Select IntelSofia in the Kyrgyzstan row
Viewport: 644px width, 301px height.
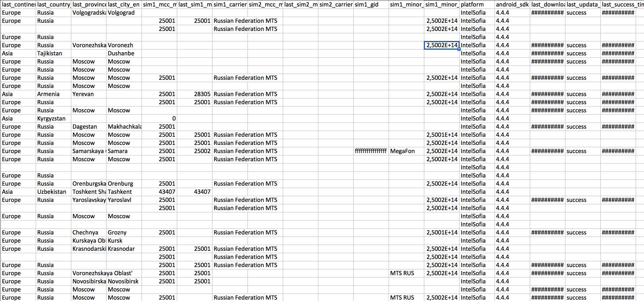pyautogui.click(x=477, y=119)
